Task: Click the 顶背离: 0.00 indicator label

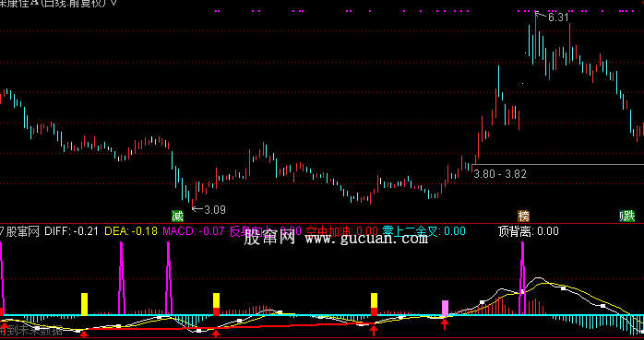Action: (528, 231)
